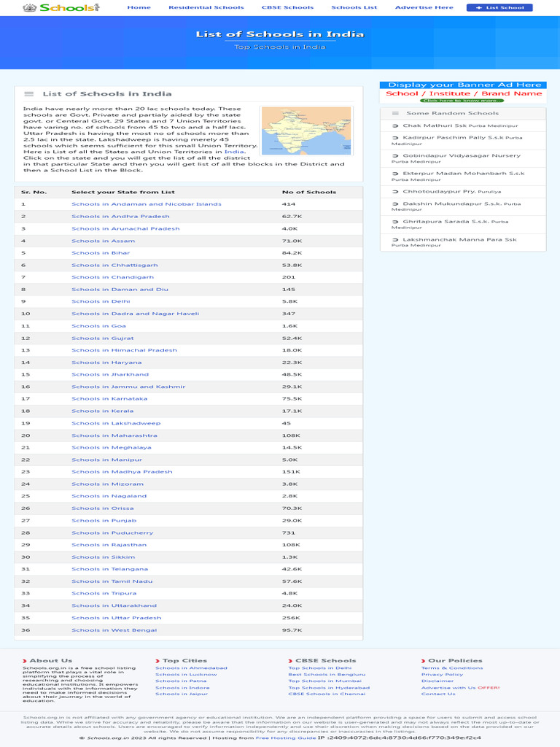
Task: Click arrow icon beside Kadirpur Paschim Pally S.s.k
Action: pos(395,138)
